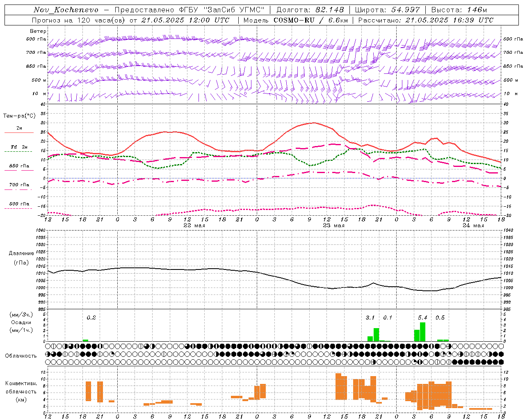The image size is (525, 420).
Task: Click the 850 гПа entry in temperature legend
Action: click(19, 166)
